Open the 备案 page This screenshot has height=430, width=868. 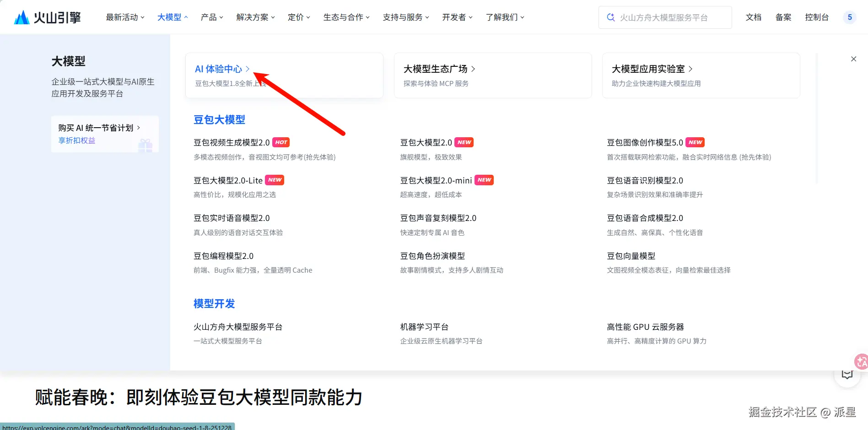pyautogui.click(x=783, y=17)
